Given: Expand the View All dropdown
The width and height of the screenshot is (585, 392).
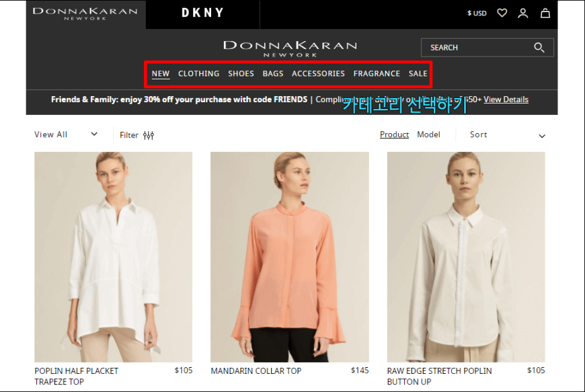Looking at the screenshot, I should click(x=66, y=134).
